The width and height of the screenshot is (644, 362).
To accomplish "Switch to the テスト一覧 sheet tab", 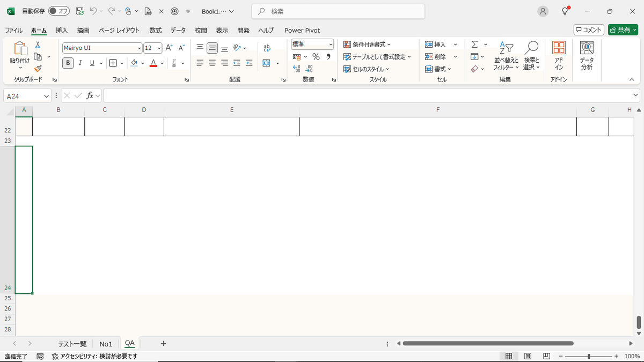I will 72,344.
